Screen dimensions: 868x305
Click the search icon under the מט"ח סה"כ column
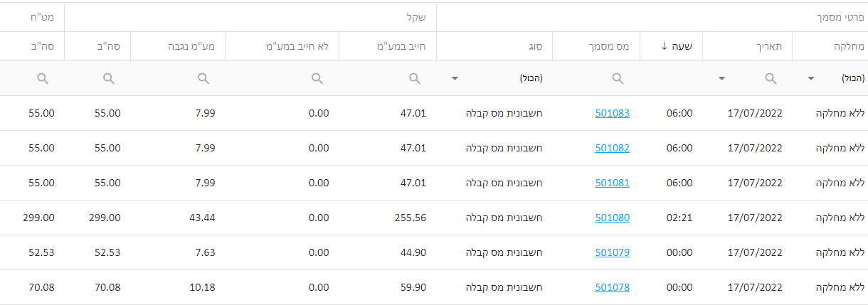pos(43,78)
